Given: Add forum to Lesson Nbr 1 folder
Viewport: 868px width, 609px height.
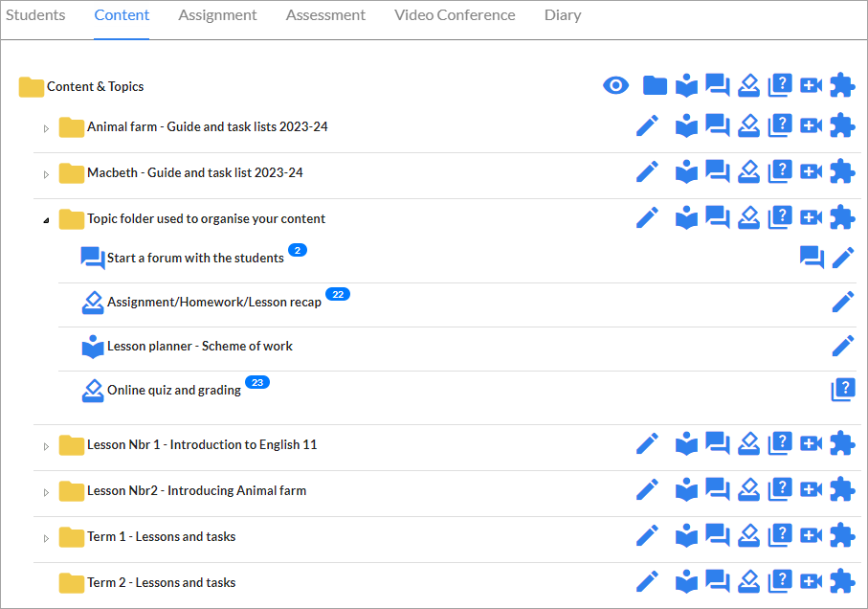Looking at the screenshot, I should [x=718, y=444].
